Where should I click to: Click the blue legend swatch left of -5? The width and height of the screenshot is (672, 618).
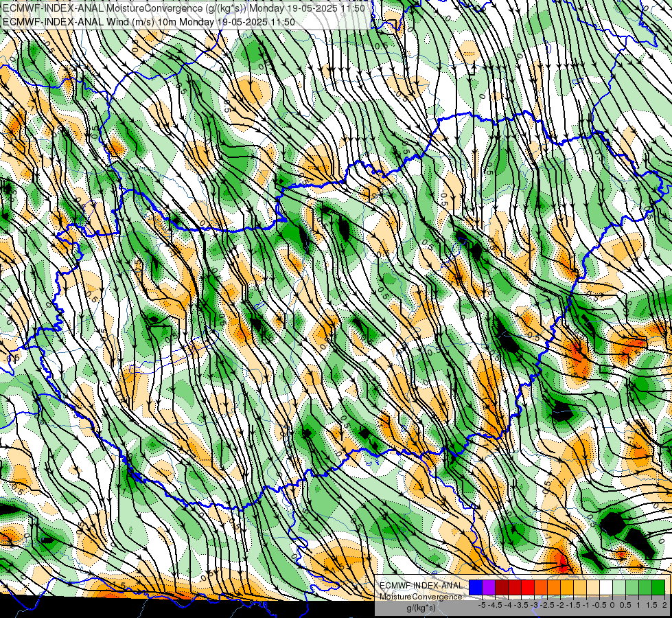[x=476, y=587]
